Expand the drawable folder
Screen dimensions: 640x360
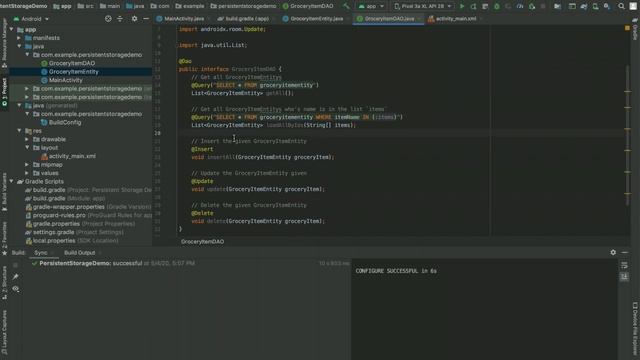pyautogui.click(x=27, y=139)
